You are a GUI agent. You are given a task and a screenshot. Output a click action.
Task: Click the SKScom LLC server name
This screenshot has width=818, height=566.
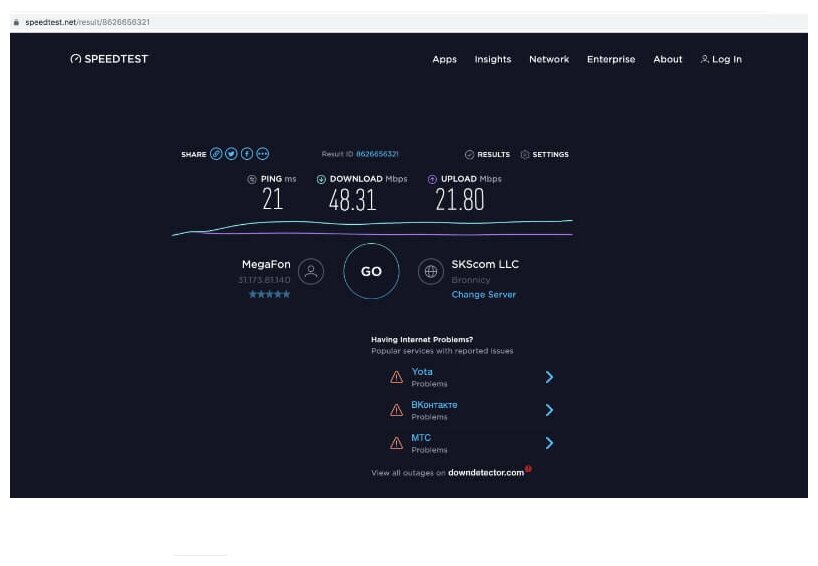tap(485, 264)
